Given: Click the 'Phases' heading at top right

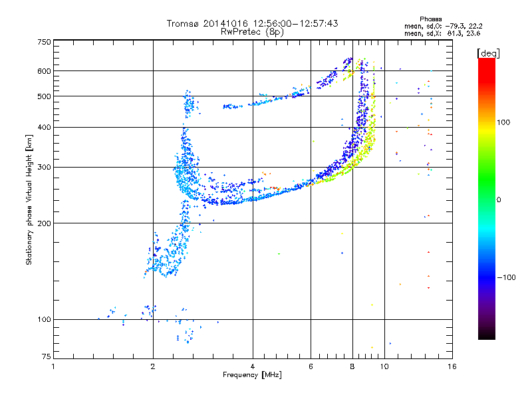Looking at the screenshot, I should 430,19.
